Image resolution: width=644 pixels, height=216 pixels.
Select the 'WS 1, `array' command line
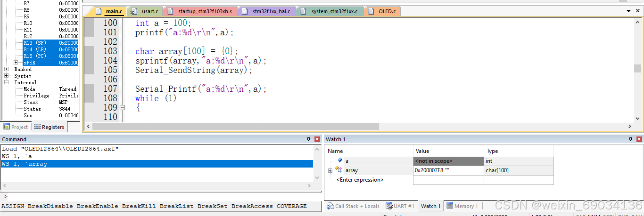point(157,164)
